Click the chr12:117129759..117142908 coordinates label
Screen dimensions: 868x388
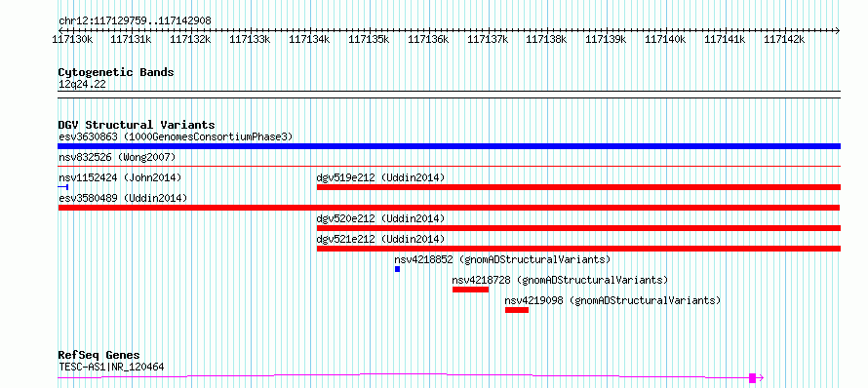click(x=135, y=21)
